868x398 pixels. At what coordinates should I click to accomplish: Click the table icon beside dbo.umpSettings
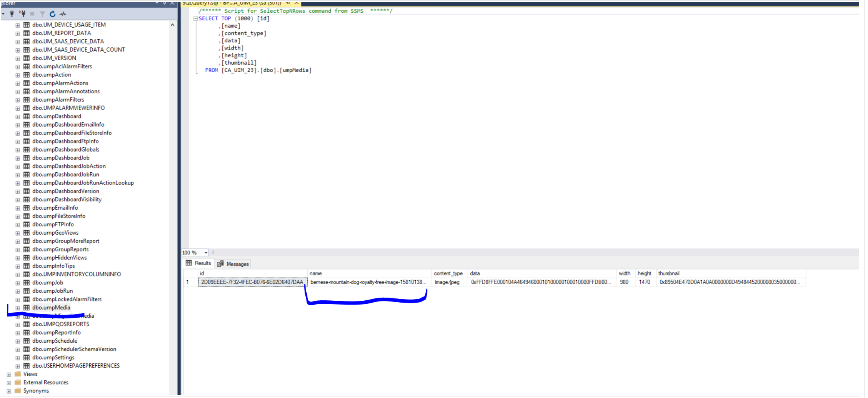pos(27,358)
